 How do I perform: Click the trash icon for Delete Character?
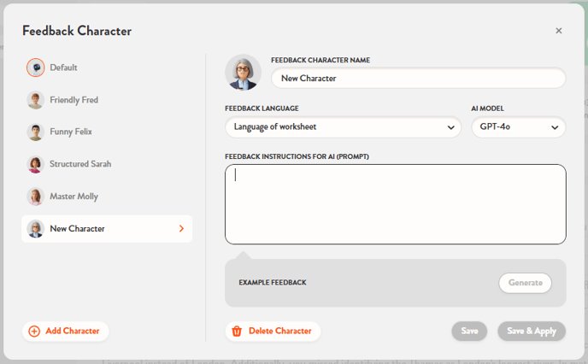237,332
